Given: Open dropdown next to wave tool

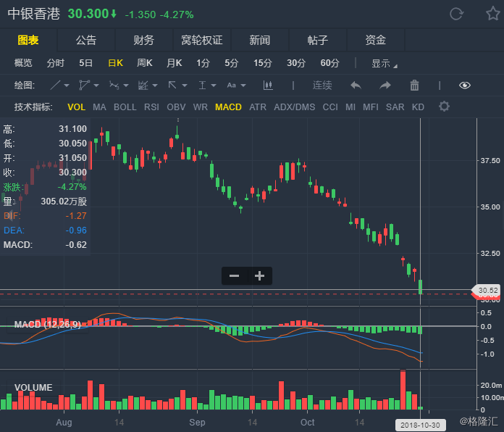Looking at the screenshot, I should (x=126, y=86).
